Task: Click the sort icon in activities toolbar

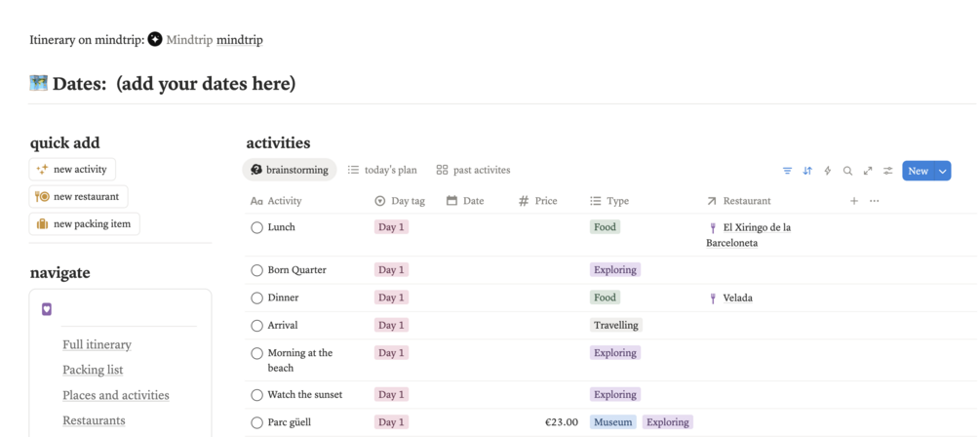Action: tap(807, 171)
